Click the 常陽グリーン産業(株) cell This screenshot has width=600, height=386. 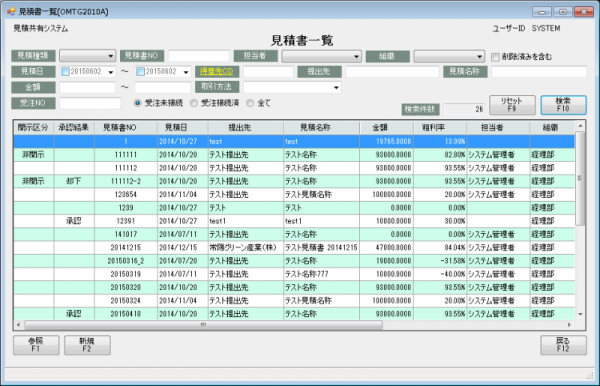pos(246,248)
